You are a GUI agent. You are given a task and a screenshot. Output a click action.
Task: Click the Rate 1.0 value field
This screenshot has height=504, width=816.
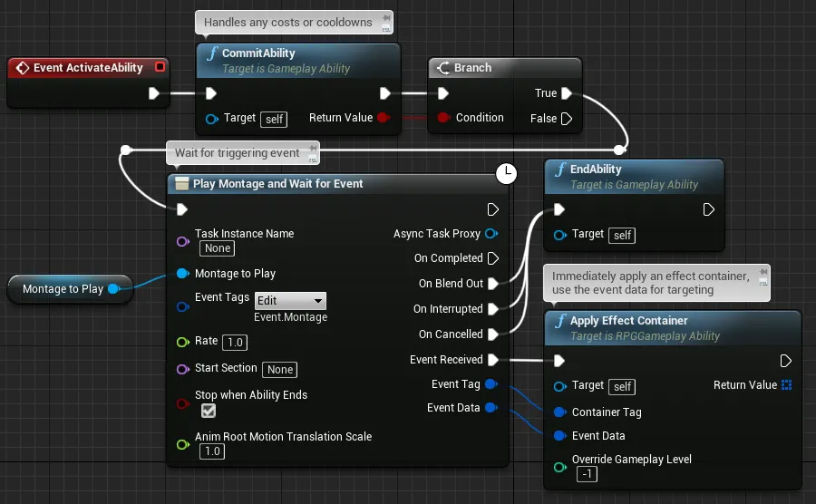235,343
